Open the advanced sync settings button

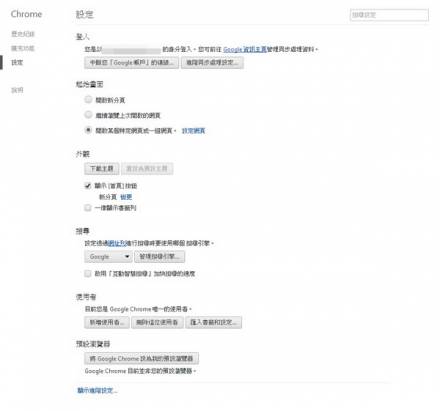(212, 63)
